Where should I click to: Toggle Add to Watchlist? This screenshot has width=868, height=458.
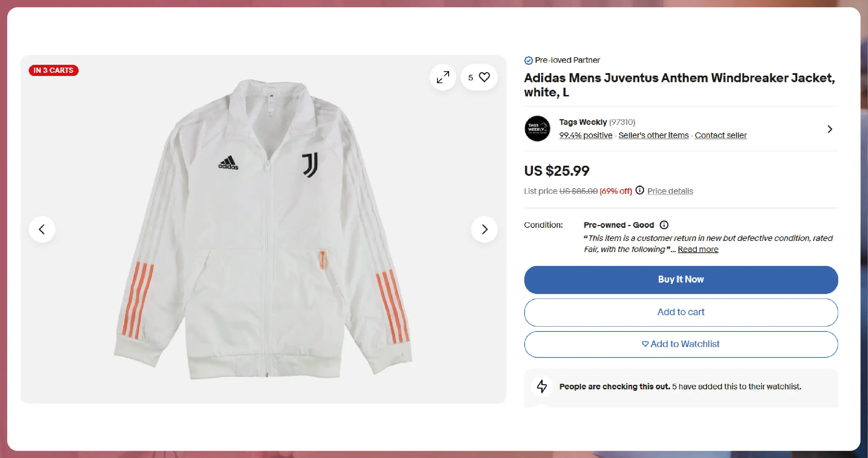(681, 344)
